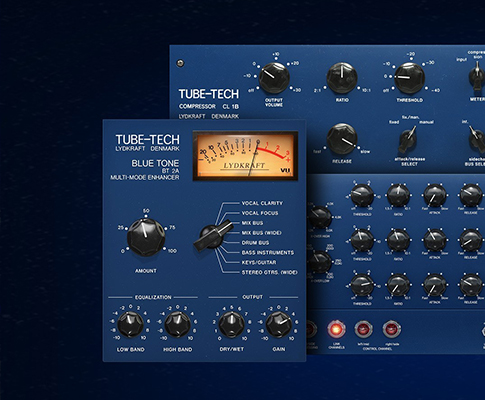
Task: Toggle the left/mid control channel button
Action: click(x=363, y=329)
